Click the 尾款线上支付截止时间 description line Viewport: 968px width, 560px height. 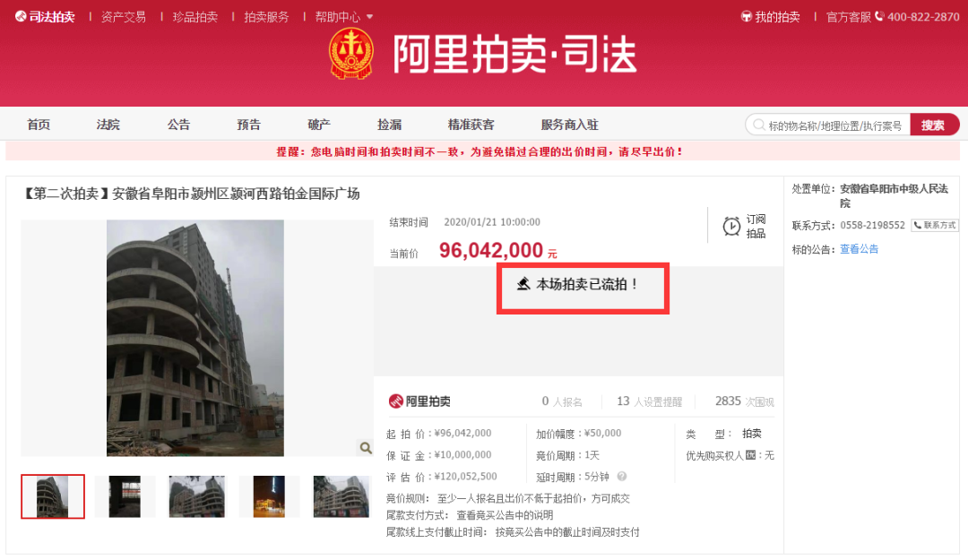click(513, 531)
